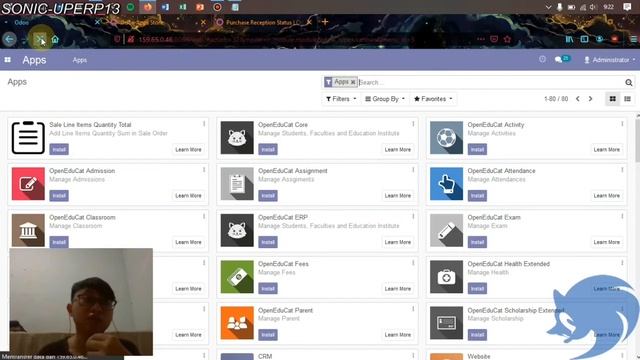Open the system tray volume icon
This screenshot has width=640, height=360.
click(x=594, y=7)
